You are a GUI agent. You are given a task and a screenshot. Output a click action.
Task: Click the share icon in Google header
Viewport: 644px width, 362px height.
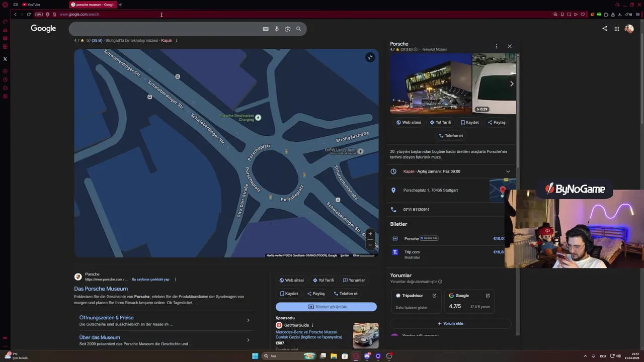[605, 29]
